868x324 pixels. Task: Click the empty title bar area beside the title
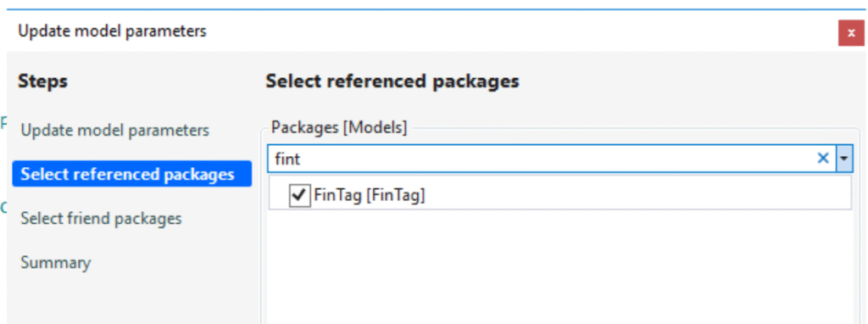coord(520,31)
